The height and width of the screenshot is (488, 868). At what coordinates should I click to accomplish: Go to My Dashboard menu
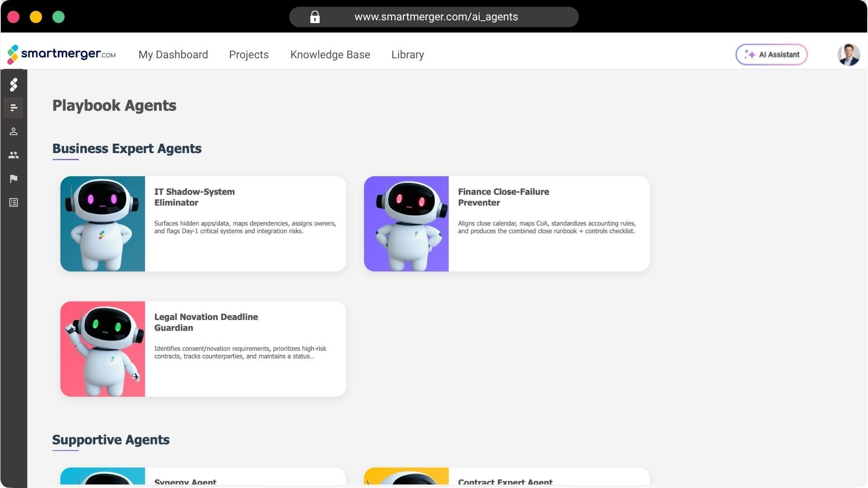point(173,55)
